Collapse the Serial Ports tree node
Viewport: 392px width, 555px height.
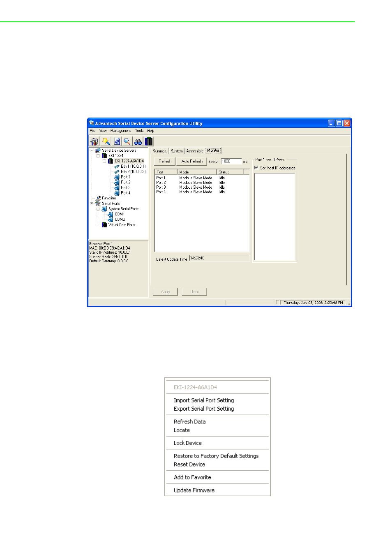(92, 203)
